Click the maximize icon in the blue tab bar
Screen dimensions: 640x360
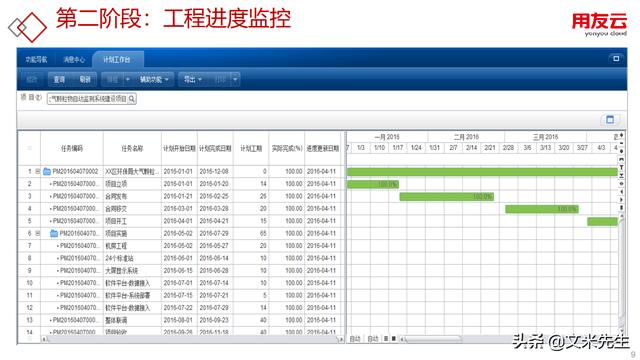(616, 59)
